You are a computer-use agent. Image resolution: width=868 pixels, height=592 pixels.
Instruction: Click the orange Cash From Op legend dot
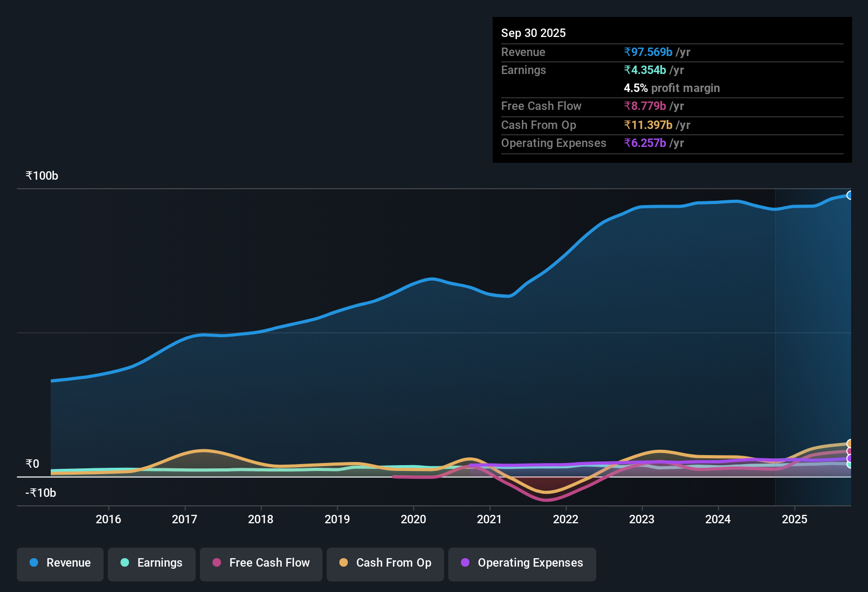tap(344, 563)
